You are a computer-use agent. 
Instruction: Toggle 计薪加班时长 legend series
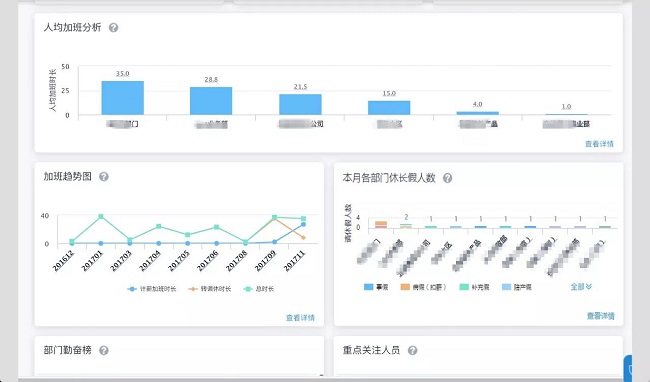[x=152, y=289]
